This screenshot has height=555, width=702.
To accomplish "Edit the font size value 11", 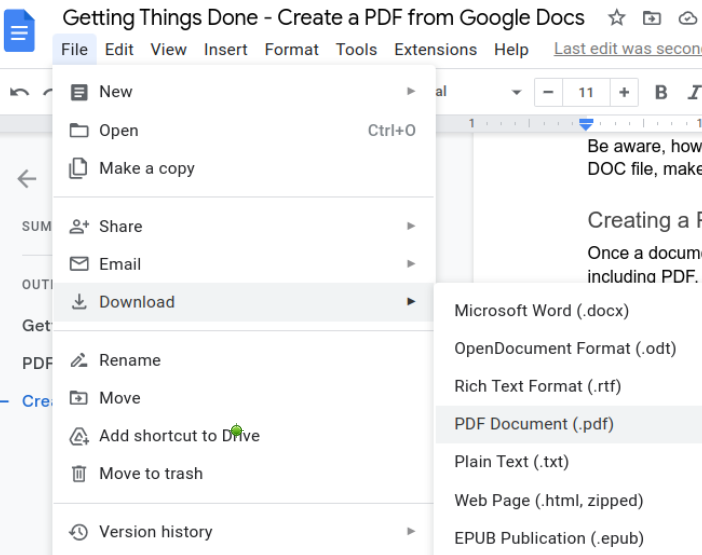I will [x=586, y=92].
